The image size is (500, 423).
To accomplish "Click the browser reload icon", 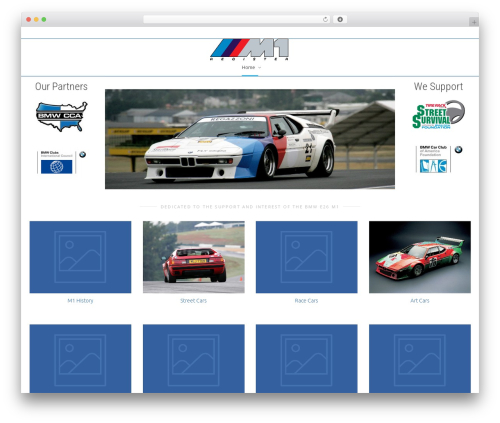I will pos(325,19).
